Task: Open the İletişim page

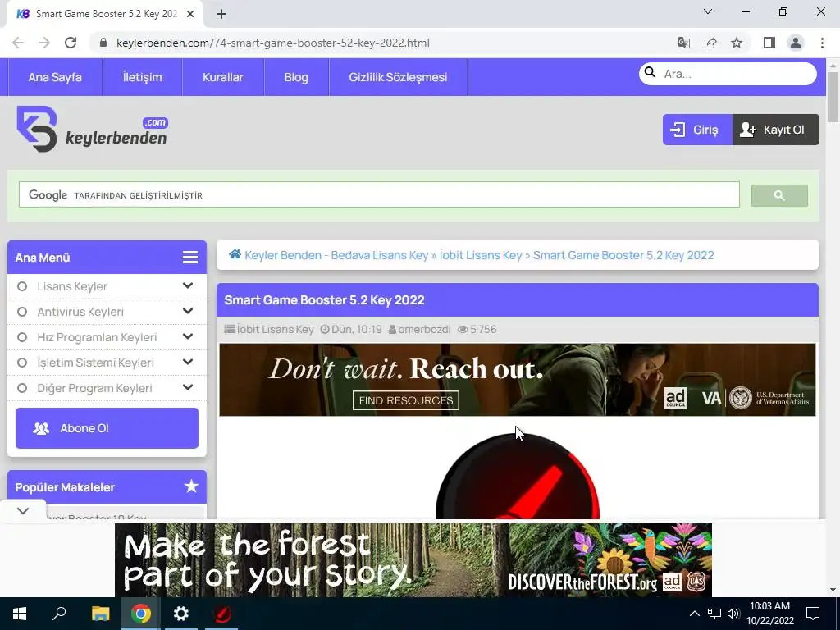Action: click(143, 77)
